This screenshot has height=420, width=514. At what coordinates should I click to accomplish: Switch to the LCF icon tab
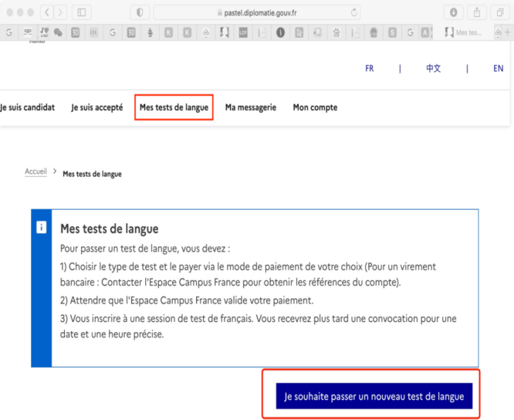tap(243, 32)
